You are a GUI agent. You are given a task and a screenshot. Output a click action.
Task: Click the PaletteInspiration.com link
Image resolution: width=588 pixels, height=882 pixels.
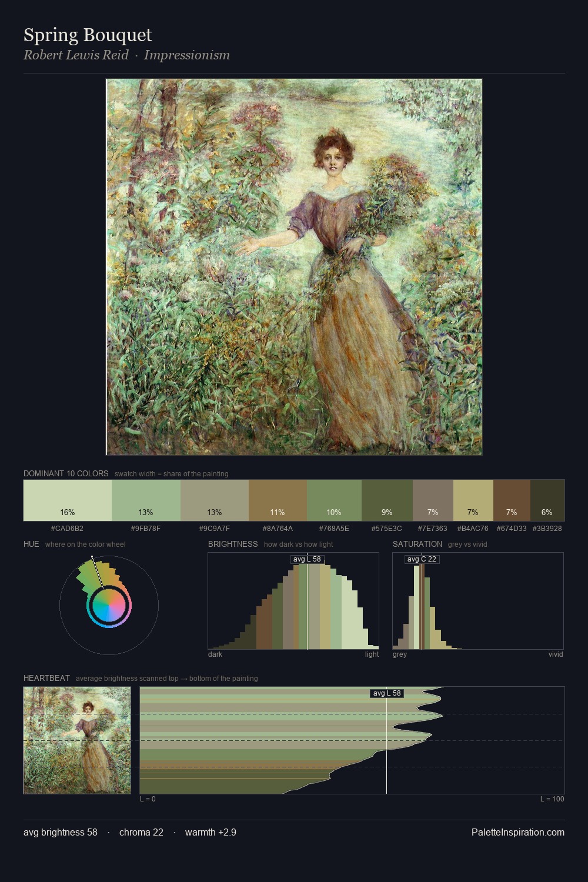click(x=518, y=832)
